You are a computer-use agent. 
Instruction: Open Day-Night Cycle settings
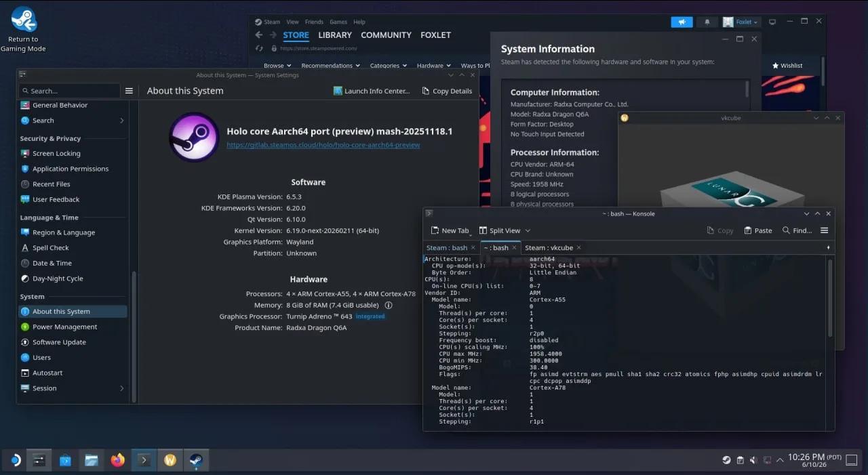tap(73, 278)
